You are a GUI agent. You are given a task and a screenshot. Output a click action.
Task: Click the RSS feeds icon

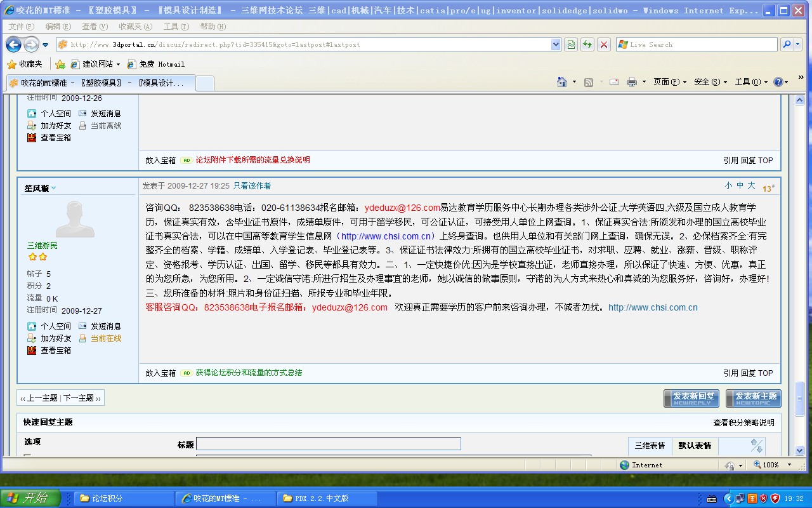click(589, 82)
